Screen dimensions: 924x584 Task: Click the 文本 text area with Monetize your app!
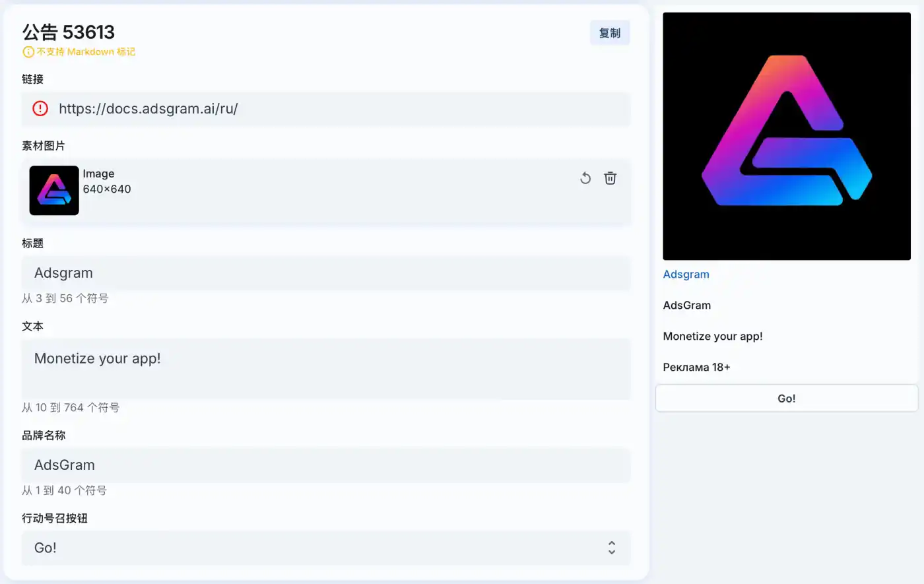pos(326,369)
